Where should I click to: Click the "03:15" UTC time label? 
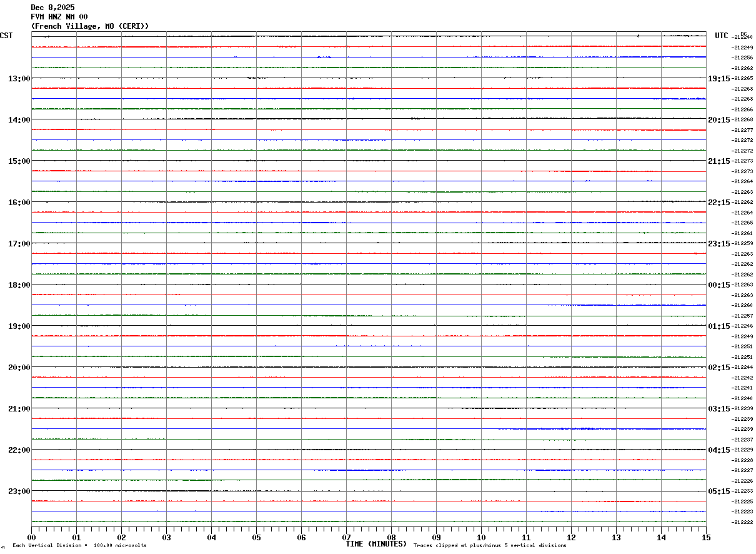pyautogui.click(x=719, y=409)
